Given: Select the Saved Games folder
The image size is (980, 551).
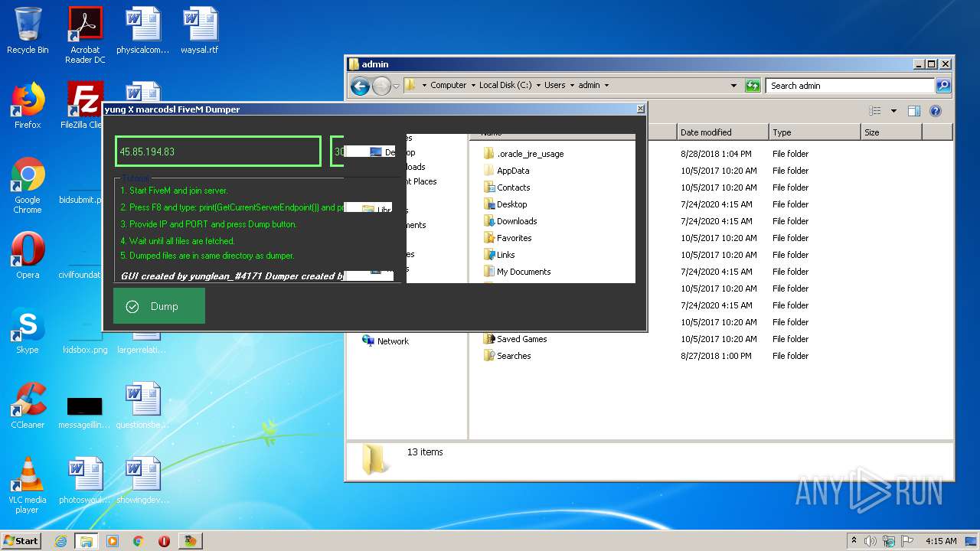Looking at the screenshot, I should 514,339.
